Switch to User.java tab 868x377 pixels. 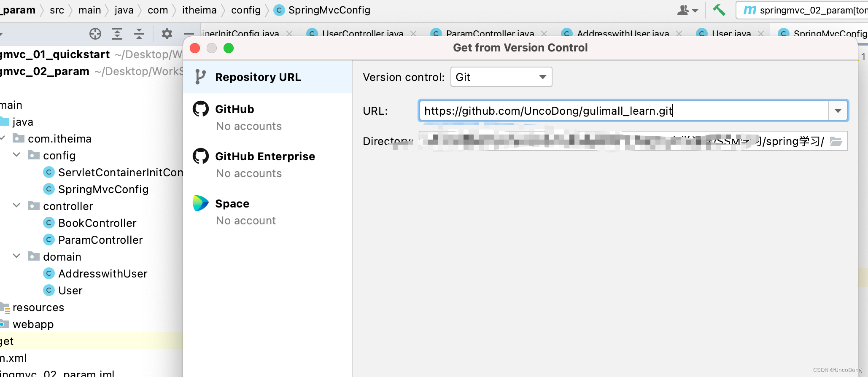[731, 34]
